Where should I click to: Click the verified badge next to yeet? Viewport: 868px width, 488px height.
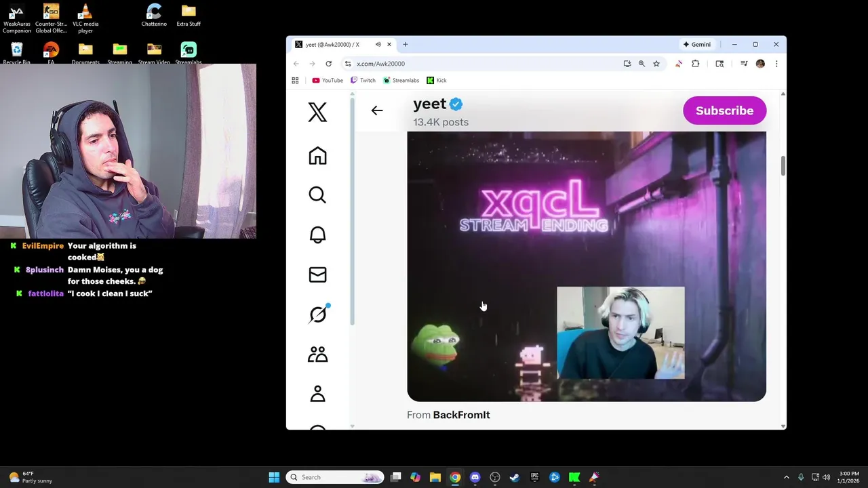[456, 104]
